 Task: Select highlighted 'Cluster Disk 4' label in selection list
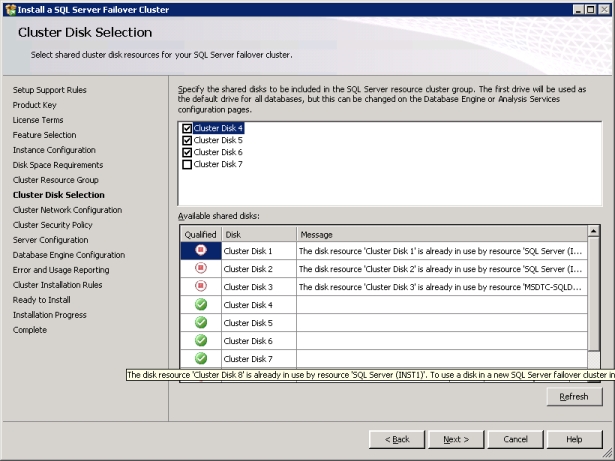point(218,128)
